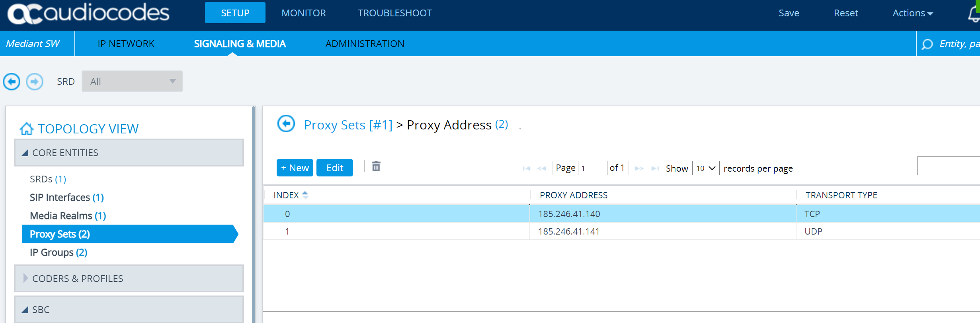Open the Actions dropdown menu
The height and width of the screenshot is (323, 980).
912,13
